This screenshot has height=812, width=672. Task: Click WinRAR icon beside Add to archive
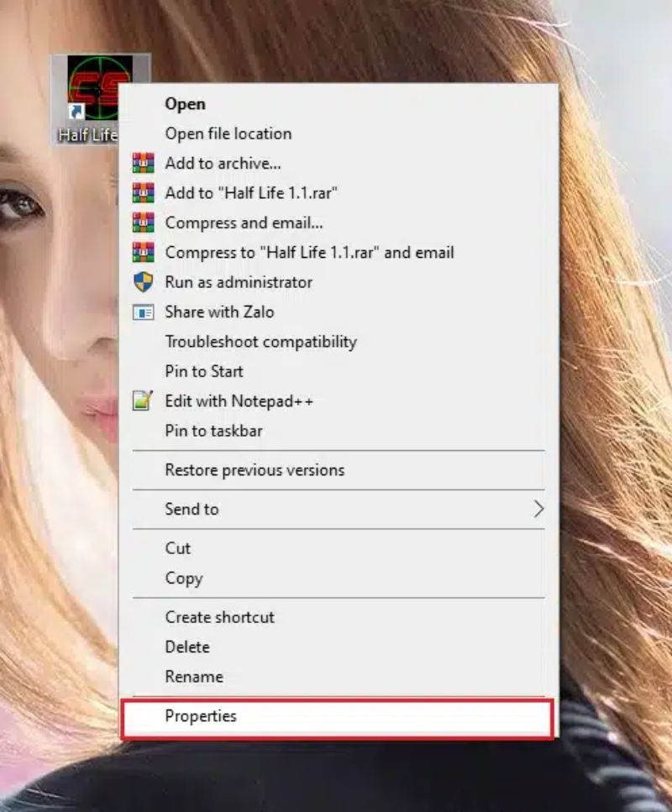(144, 163)
